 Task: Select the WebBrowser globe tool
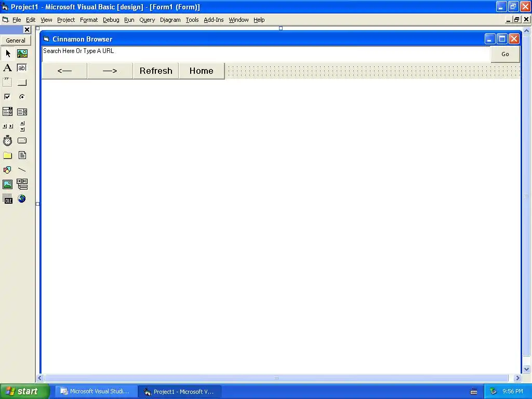click(x=22, y=199)
